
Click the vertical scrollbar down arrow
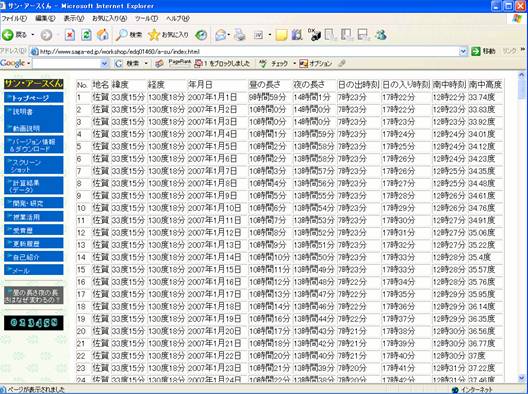coord(522,378)
